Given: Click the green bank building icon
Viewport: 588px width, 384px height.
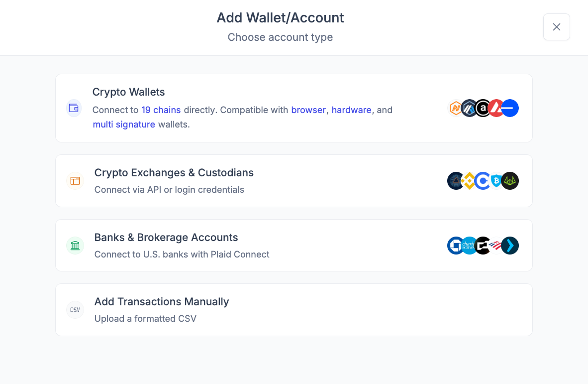Looking at the screenshot, I should pos(75,246).
